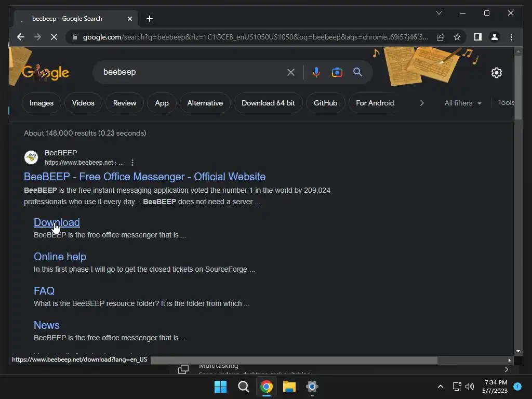Select Download 64 bit chip

point(268,103)
